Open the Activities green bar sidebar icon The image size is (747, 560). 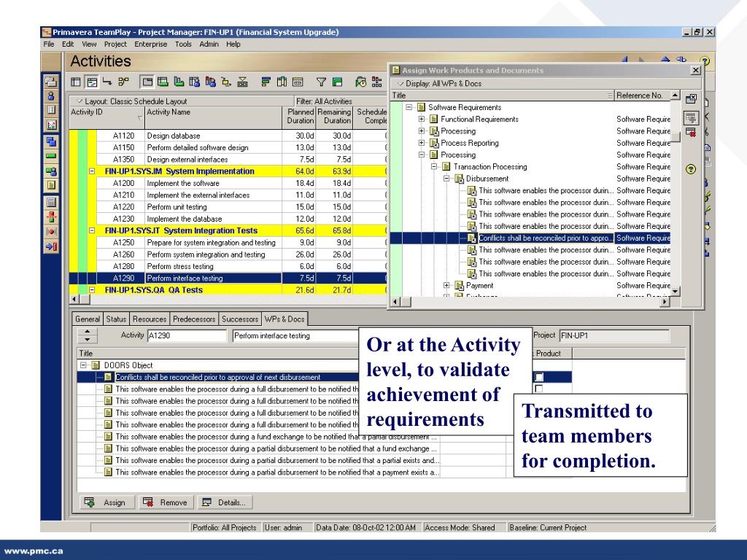coord(51,156)
